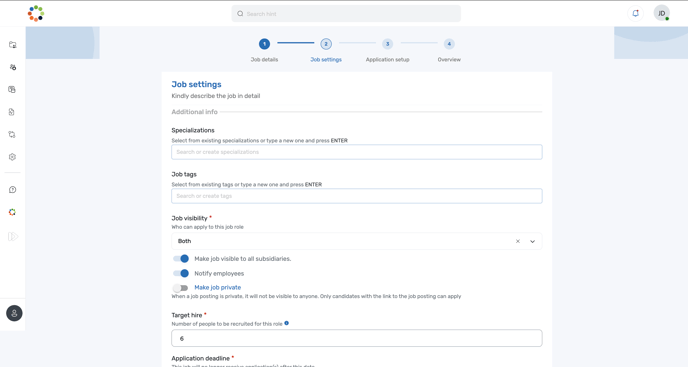Toggle Make job visible to all subsidiaries
Viewport: 688px width, 367px height.
click(181, 259)
